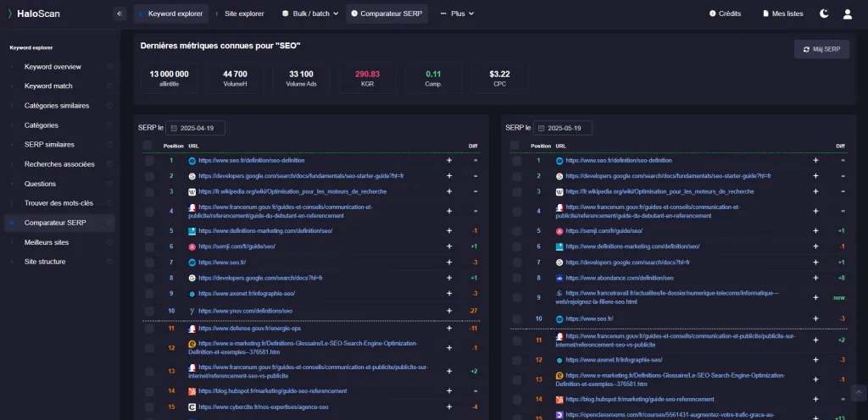This screenshot has width=868, height=420.
Task: Click calendar icon in 2025-05-19 date field
Action: pos(542,128)
